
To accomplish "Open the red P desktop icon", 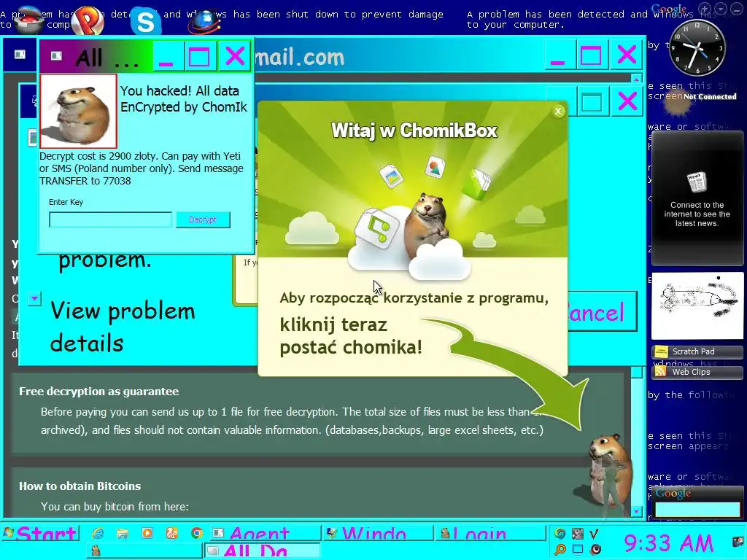I will pos(88,21).
